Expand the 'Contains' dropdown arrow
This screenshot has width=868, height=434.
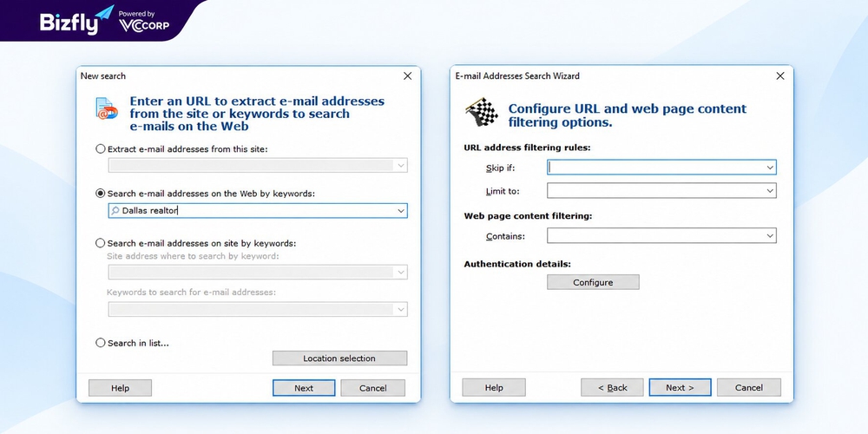click(x=769, y=236)
